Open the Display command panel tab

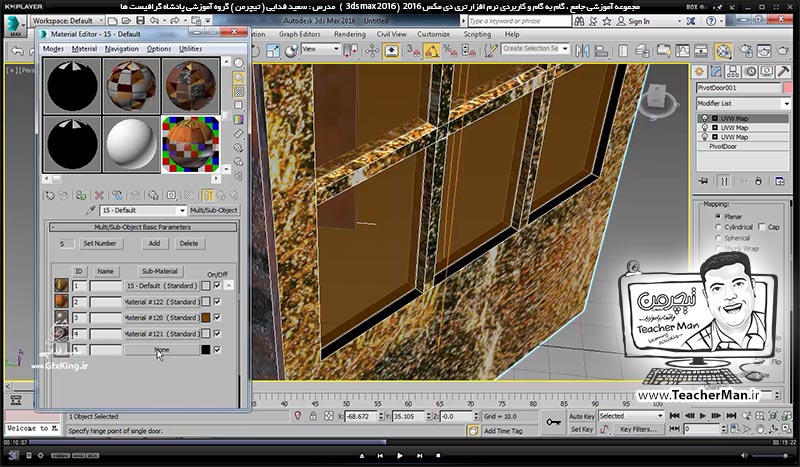click(766, 72)
